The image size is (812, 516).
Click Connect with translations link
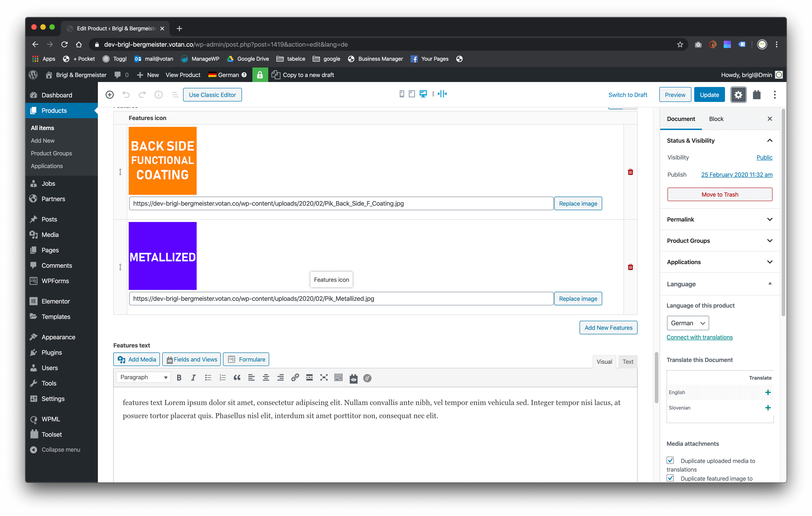pos(699,337)
